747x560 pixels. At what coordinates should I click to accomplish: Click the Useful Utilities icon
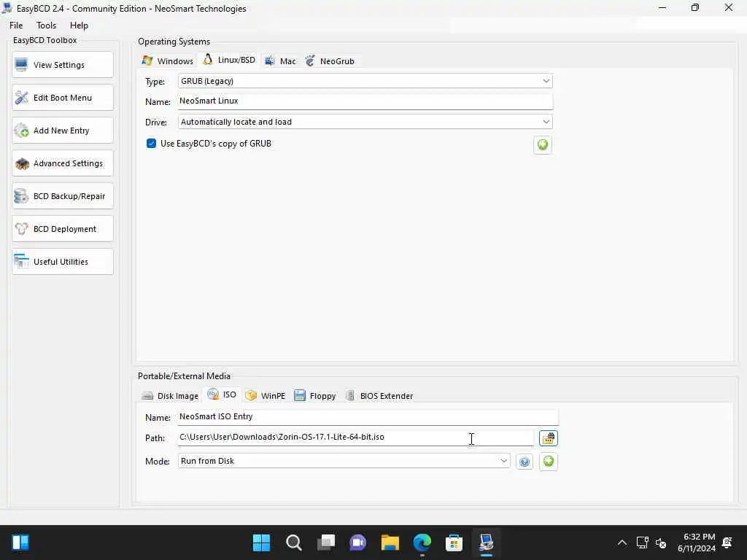point(21,262)
